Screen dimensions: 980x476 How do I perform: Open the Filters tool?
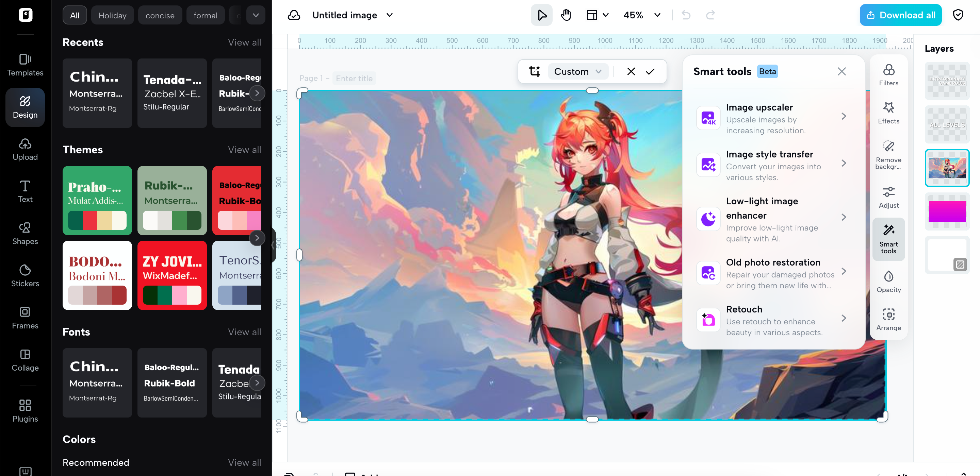click(x=889, y=75)
